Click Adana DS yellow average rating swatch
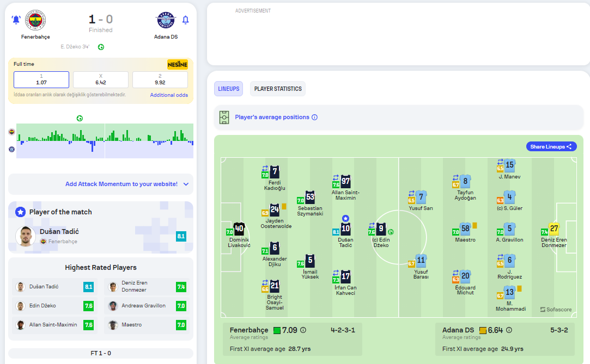This screenshot has height=364, width=590. point(483,331)
